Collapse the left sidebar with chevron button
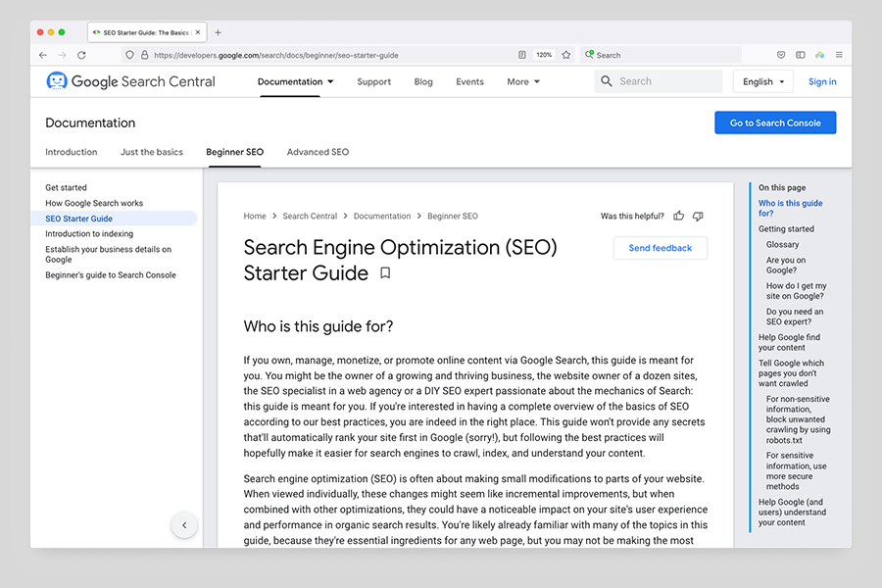The height and width of the screenshot is (588, 882). pyautogui.click(x=184, y=525)
